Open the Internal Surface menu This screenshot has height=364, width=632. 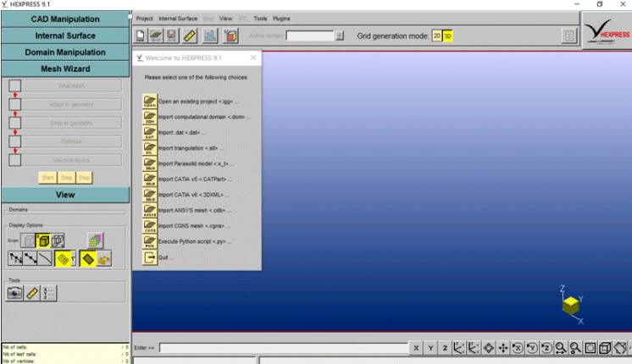178,19
